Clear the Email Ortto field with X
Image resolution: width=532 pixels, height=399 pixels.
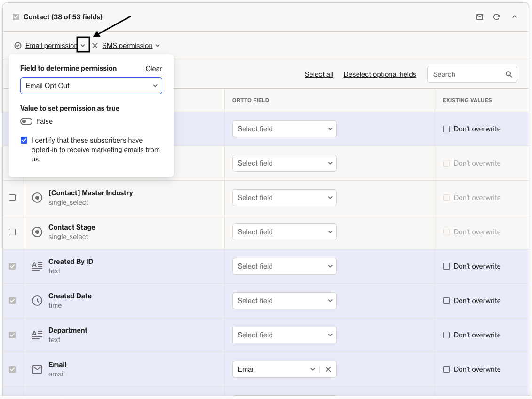pos(328,369)
